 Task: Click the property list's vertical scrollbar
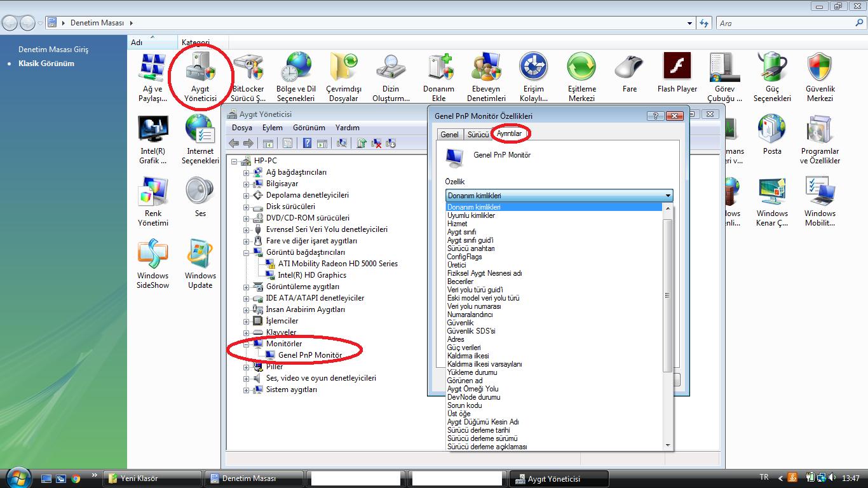point(667,326)
